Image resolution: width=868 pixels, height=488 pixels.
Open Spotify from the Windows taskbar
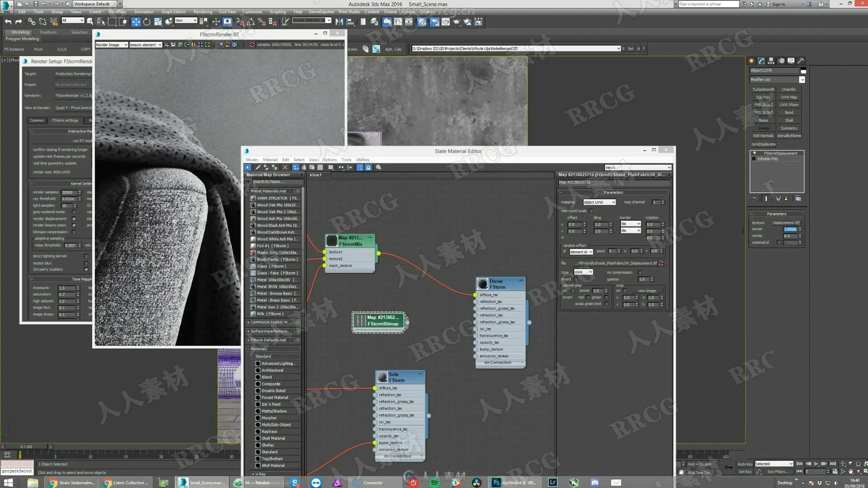point(434,483)
